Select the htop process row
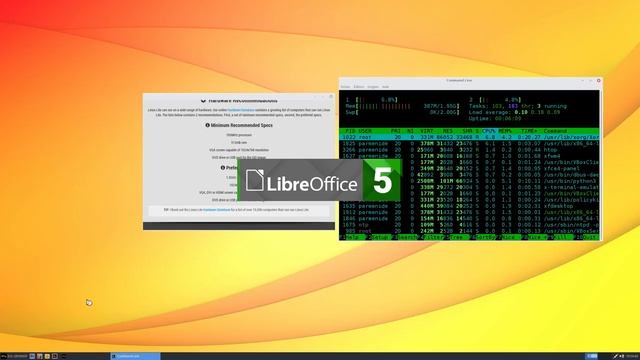 469,150
